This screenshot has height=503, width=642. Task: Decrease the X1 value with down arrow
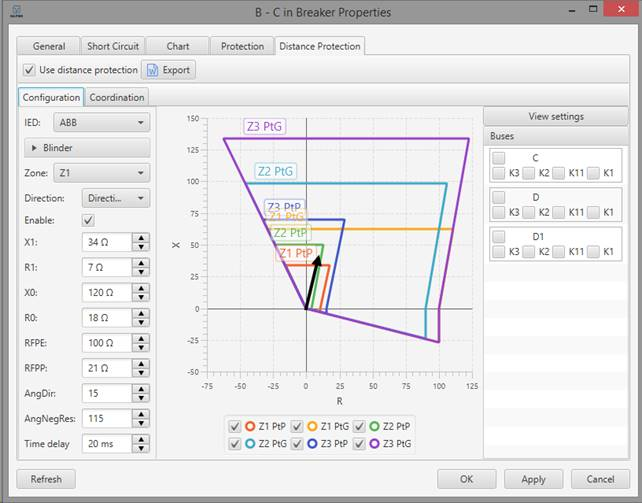click(141, 247)
